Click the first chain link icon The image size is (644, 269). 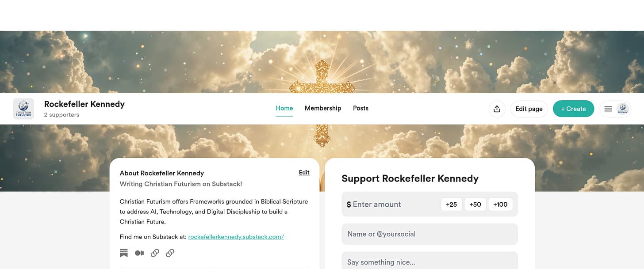[x=155, y=253]
